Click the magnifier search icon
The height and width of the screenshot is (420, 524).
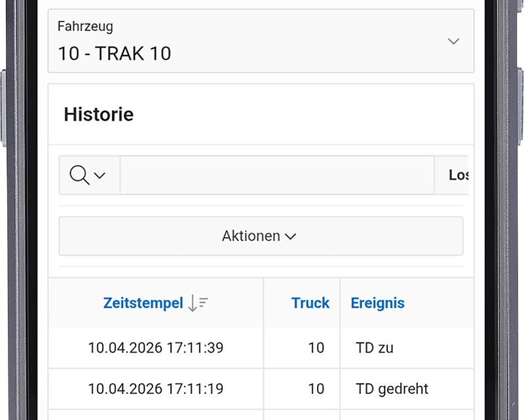click(x=79, y=175)
